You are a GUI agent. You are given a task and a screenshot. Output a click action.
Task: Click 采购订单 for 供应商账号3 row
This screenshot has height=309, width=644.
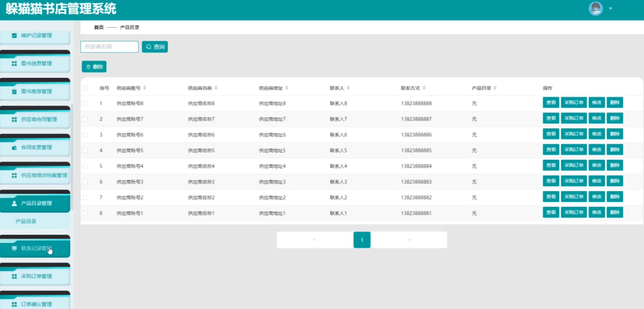(574, 181)
